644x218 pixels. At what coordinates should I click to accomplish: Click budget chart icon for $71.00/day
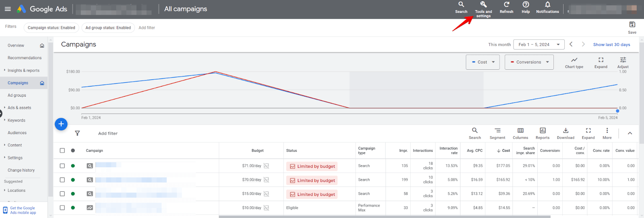point(266,166)
